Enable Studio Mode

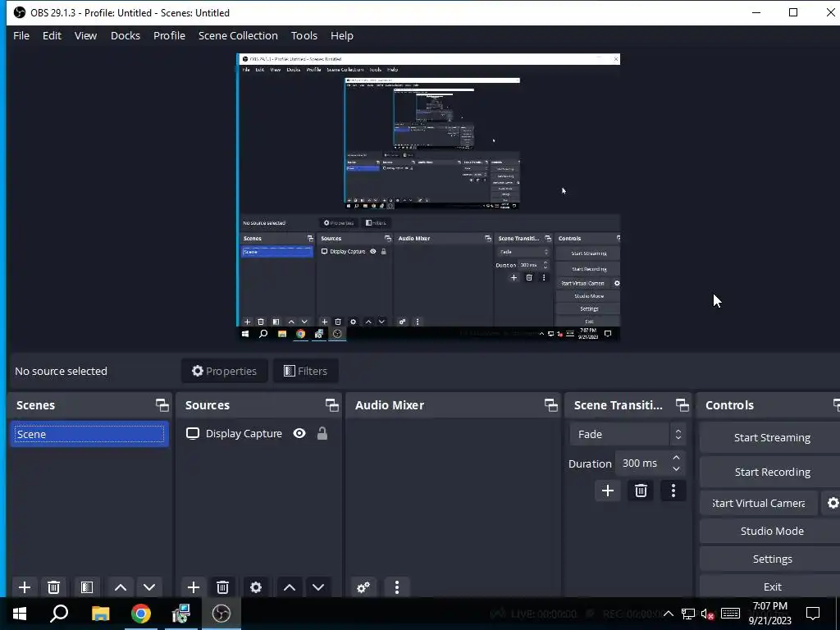point(771,531)
